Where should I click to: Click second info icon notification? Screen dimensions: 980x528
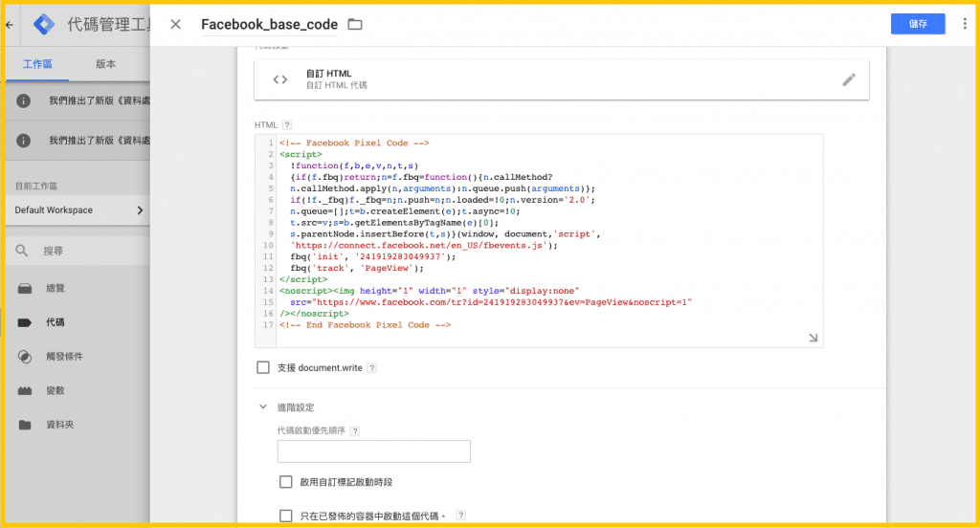(x=23, y=141)
